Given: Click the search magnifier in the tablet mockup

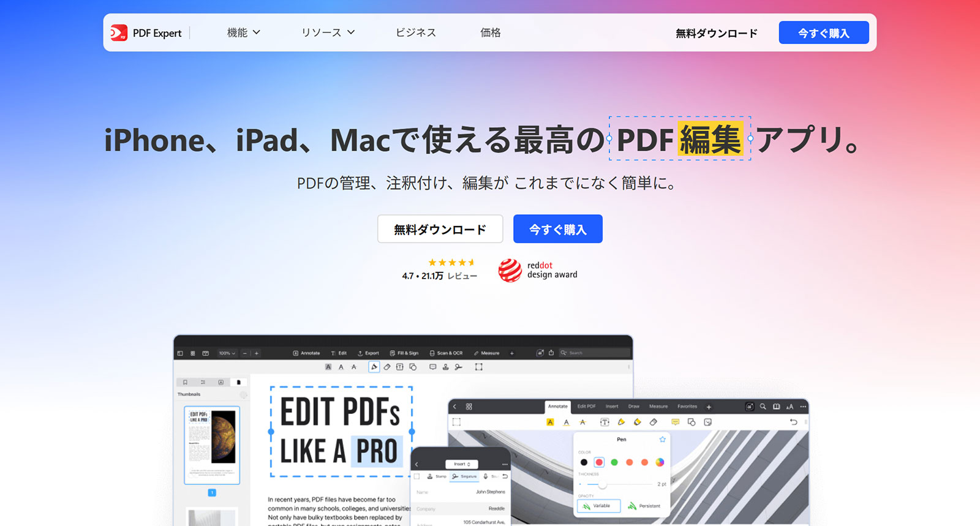Looking at the screenshot, I should pyautogui.click(x=763, y=407).
